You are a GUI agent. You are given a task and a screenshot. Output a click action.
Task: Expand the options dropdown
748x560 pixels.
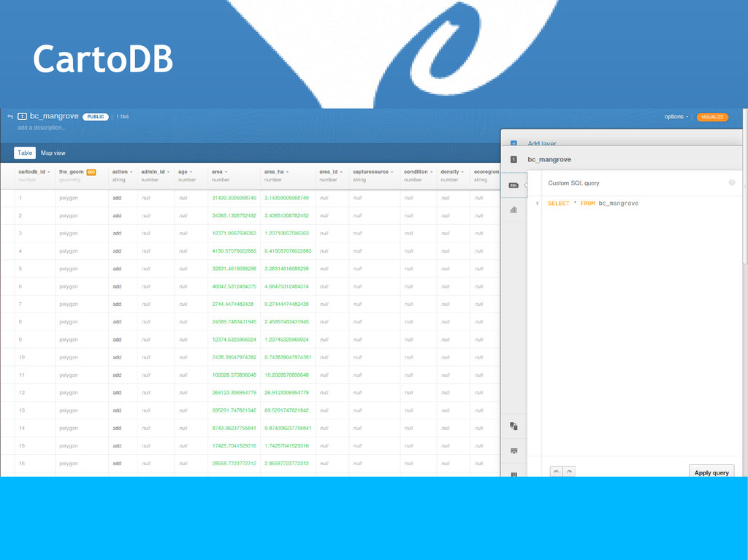pyautogui.click(x=676, y=116)
